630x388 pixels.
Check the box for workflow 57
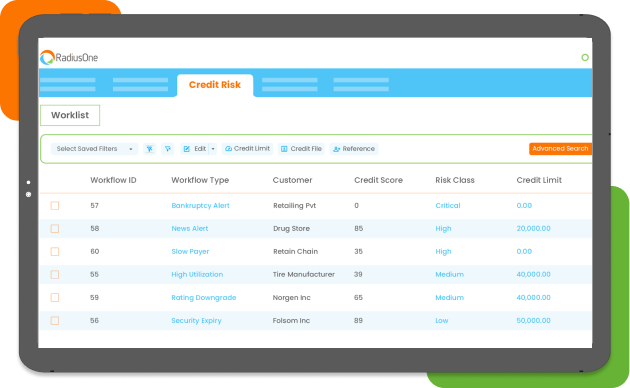click(55, 206)
